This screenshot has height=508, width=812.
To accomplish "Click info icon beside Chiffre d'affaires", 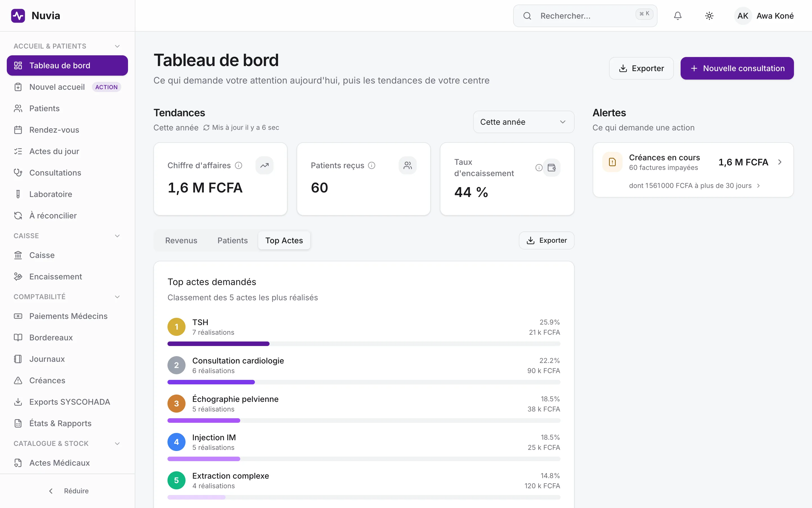I will [x=239, y=165].
